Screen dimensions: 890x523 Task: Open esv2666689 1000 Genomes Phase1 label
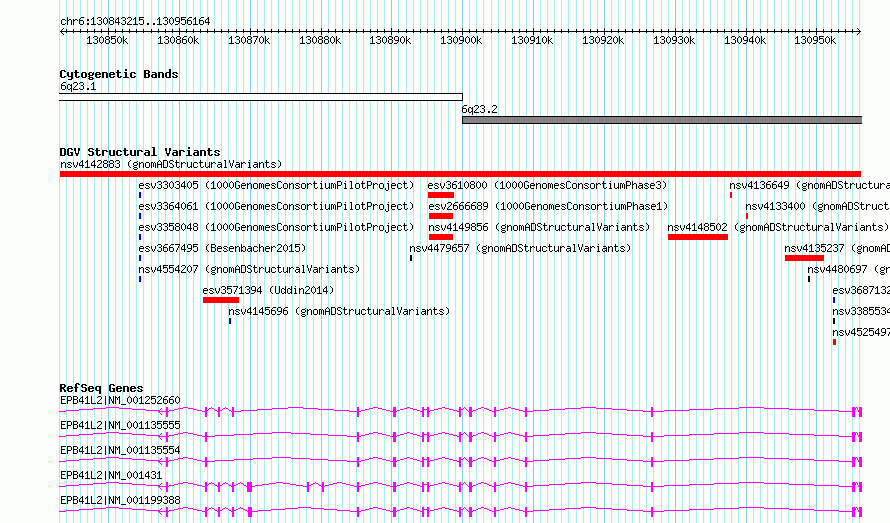tap(548, 206)
